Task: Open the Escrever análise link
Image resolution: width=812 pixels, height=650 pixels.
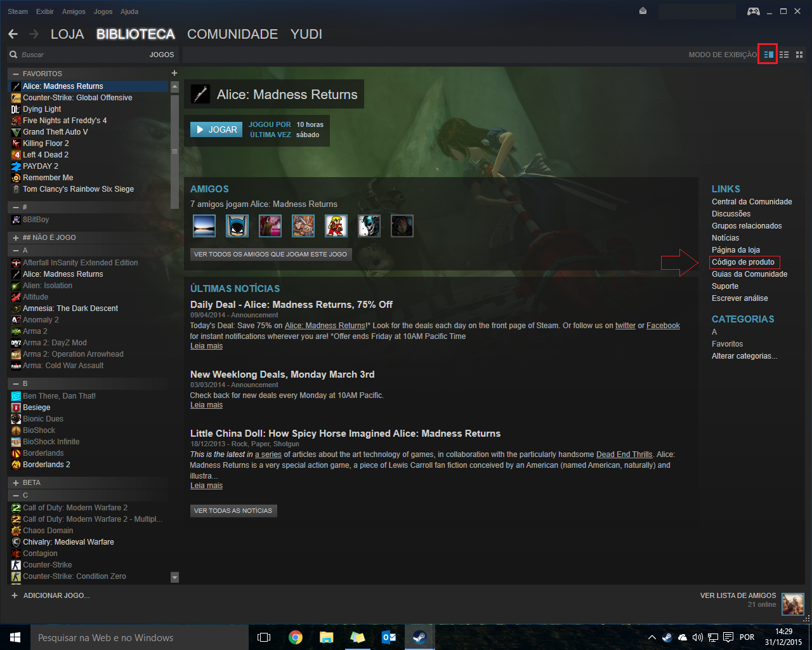Action: click(x=740, y=298)
